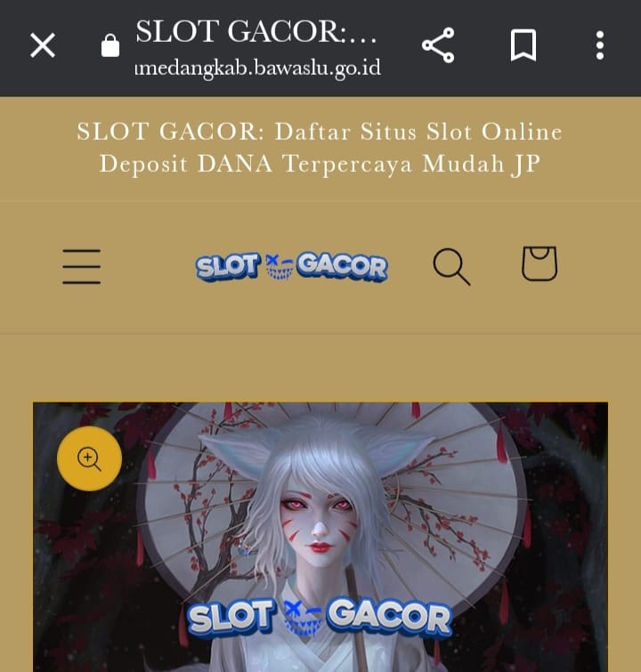641x672 pixels.
Task: Open the hamburger navigation menu
Action: tap(82, 266)
